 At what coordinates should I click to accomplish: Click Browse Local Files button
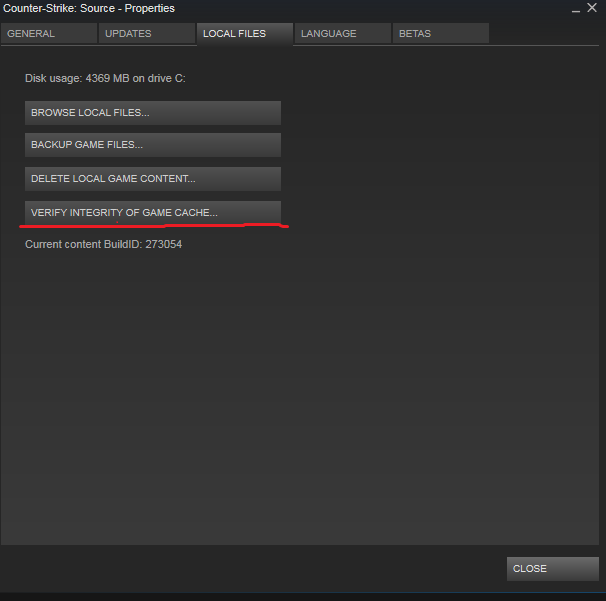point(153,113)
